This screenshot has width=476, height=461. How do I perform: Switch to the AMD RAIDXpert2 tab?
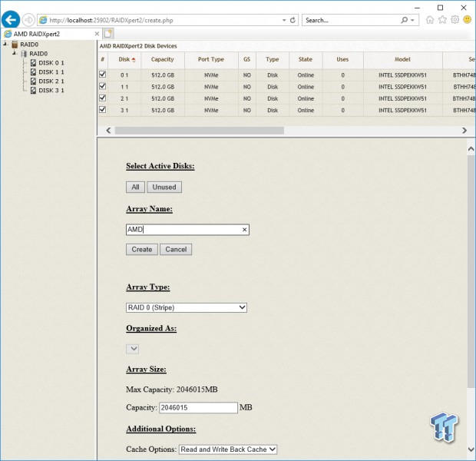(x=50, y=34)
